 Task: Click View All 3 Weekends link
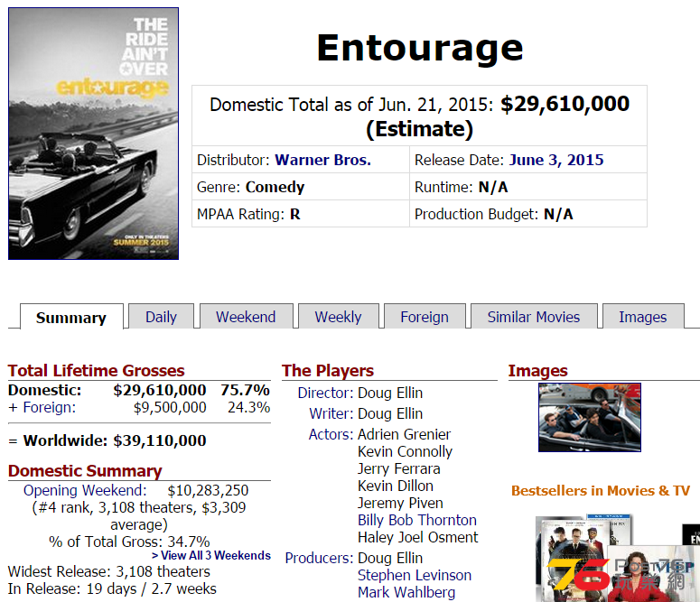[x=211, y=556]
